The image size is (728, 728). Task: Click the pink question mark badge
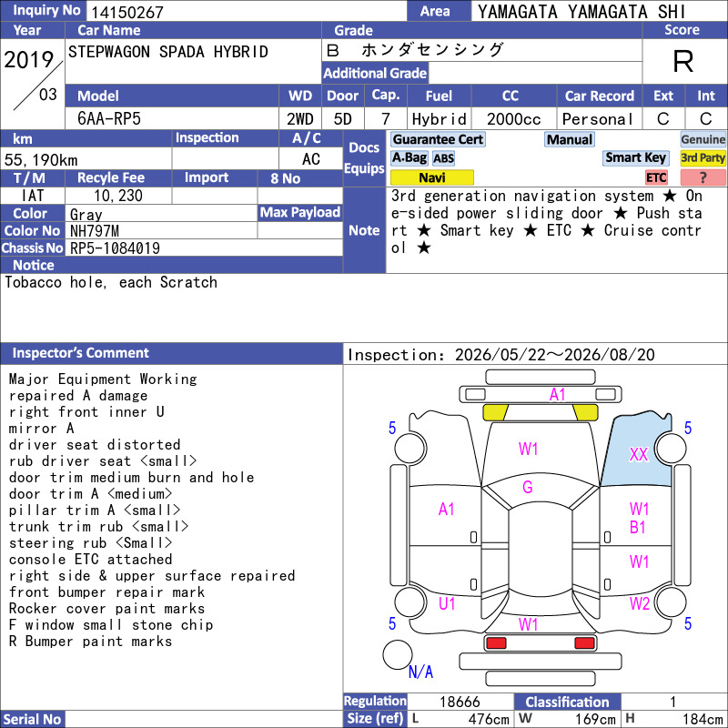coord(703,177)
